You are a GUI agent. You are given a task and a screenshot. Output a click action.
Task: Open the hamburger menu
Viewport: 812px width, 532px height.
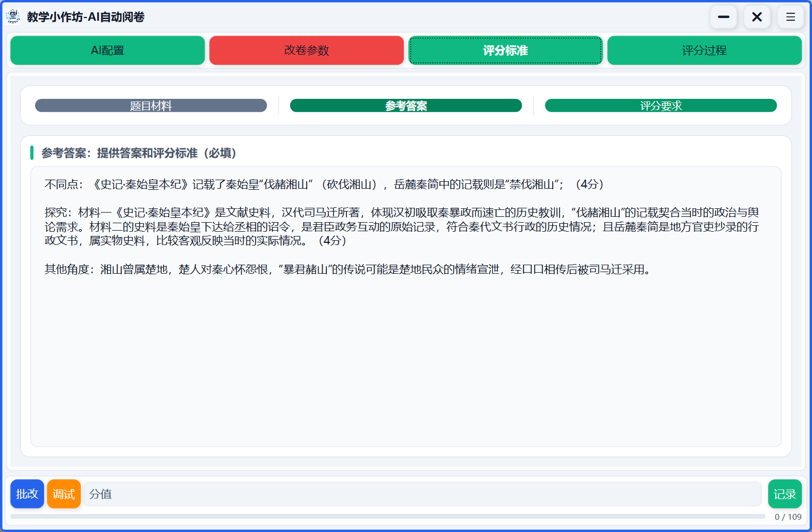point(790,17)
